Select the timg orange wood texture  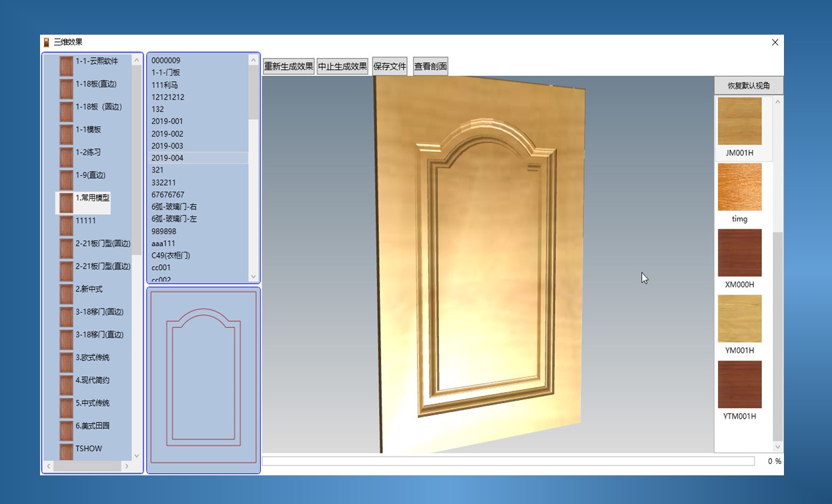739,187
